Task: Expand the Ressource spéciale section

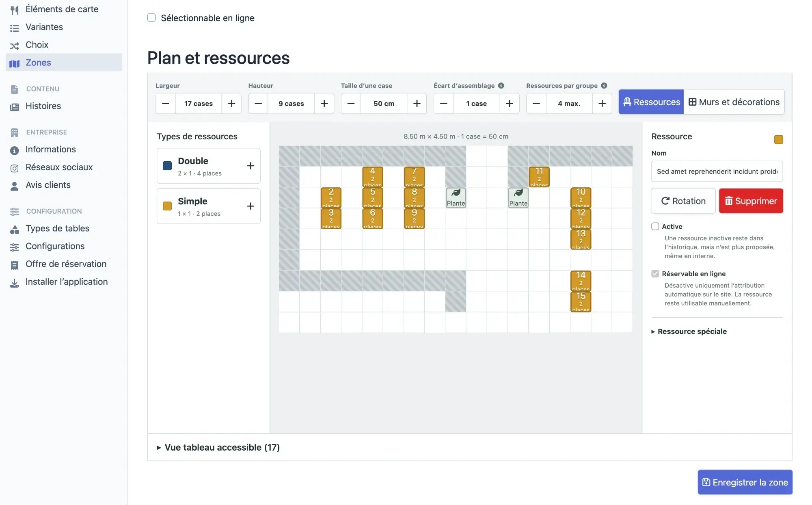Action: pyautogui.click(x=689, y=332)
